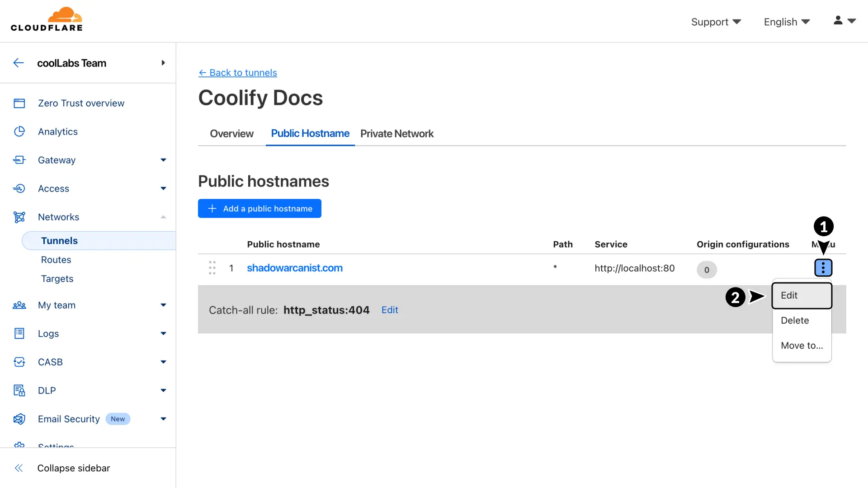
Task: Click Add a public hostname button
Action: 259,208
